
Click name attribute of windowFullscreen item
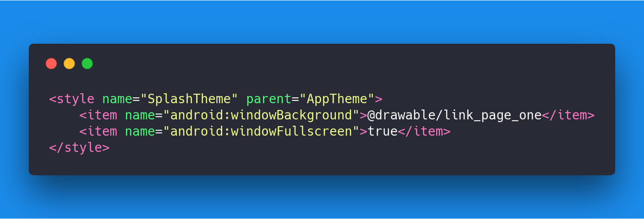coord(140,132)
